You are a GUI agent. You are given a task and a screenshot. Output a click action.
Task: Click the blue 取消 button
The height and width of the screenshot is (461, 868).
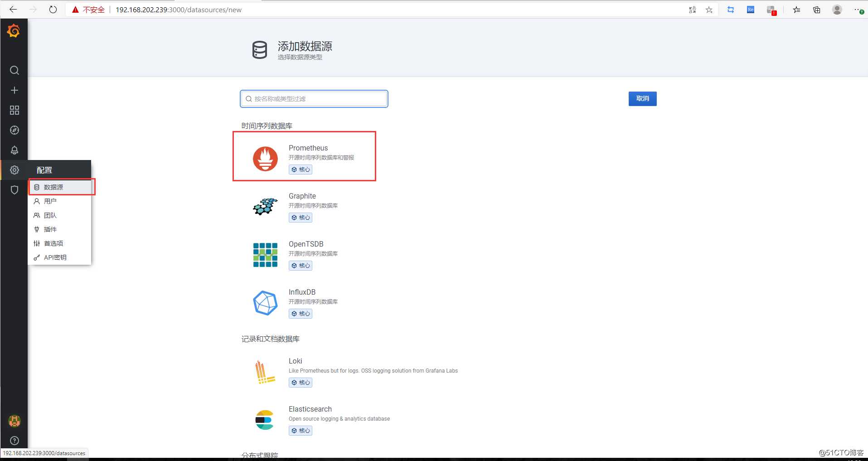(x=642, y=99)
